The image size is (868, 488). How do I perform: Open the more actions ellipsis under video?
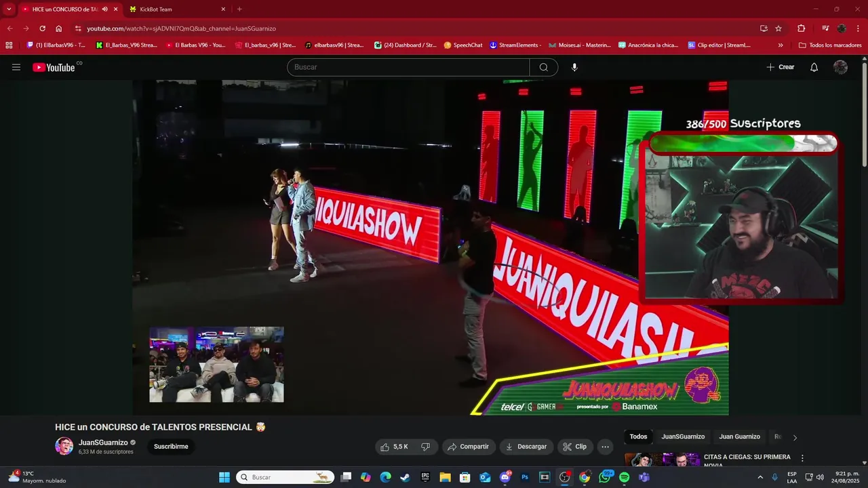point(605,447)
